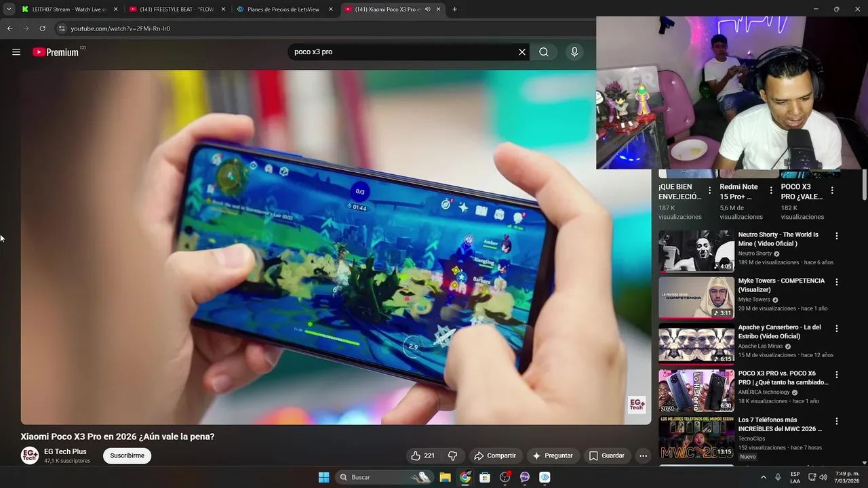Image resolution: width=868 pixels, height=488 pixels.
Task: Click the address bar URL youtube.com/watch
Action: 121,28
